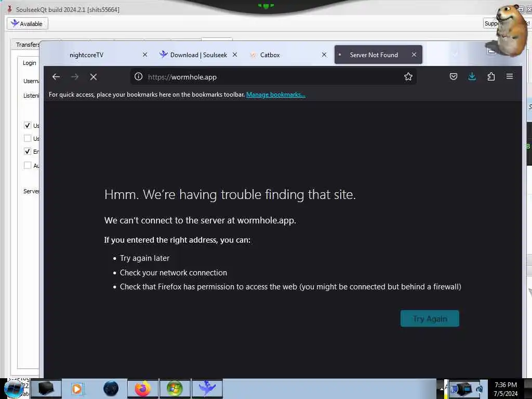
Task: Switch to Soulseek bird taskbar icon
Action: pyautogui.click(x=207, y=389)
